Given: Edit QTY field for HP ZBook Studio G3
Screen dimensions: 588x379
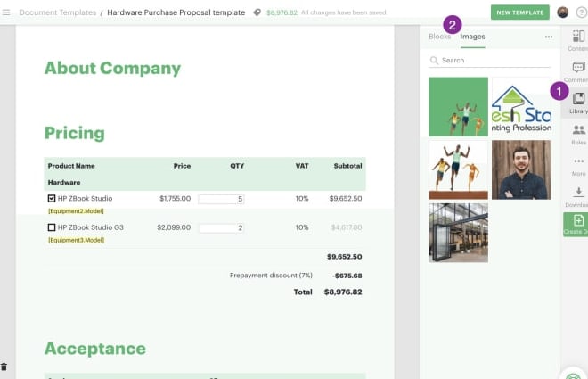Looking at the screenshot, I should [221, 227].
